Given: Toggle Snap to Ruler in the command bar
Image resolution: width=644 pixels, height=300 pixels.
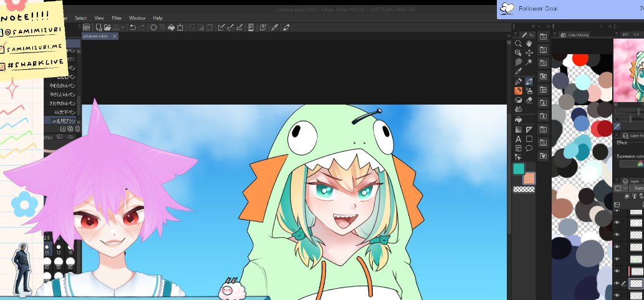Looking at the screenshot, I should coord(221,27).
